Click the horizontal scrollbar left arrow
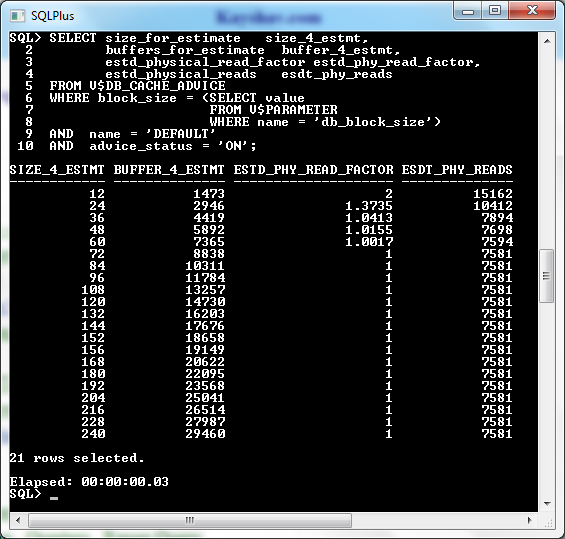The image size is (565, 539). click(18, 520)
